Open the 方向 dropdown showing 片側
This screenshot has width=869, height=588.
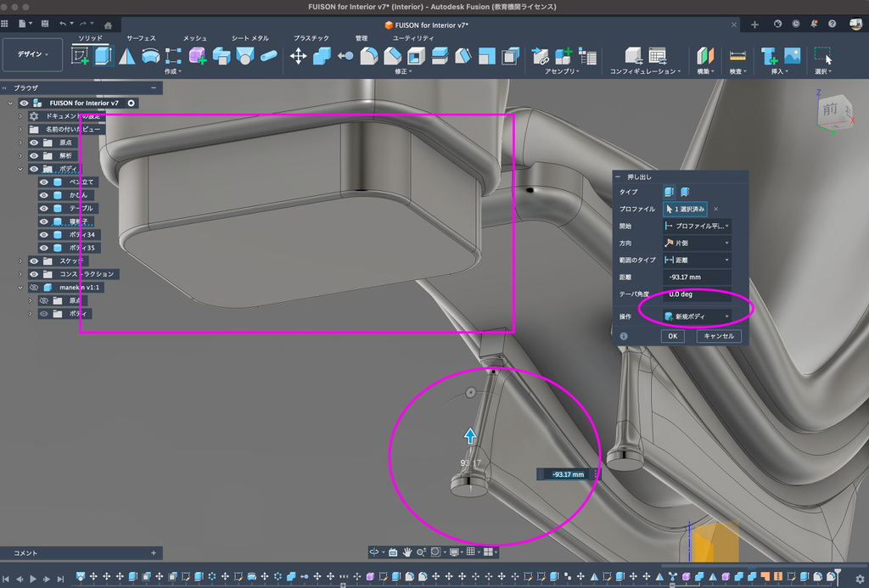(x=697, y=243)
